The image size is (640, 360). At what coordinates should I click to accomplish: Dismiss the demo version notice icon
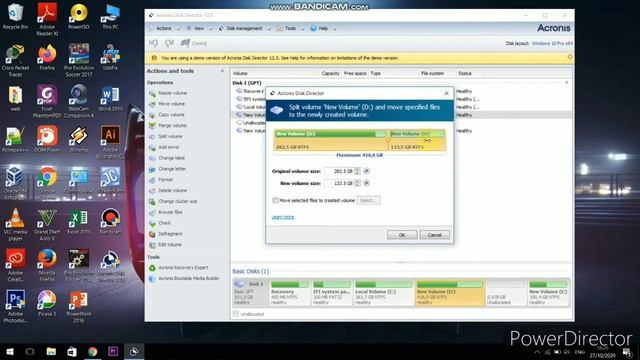pos(570,58)
